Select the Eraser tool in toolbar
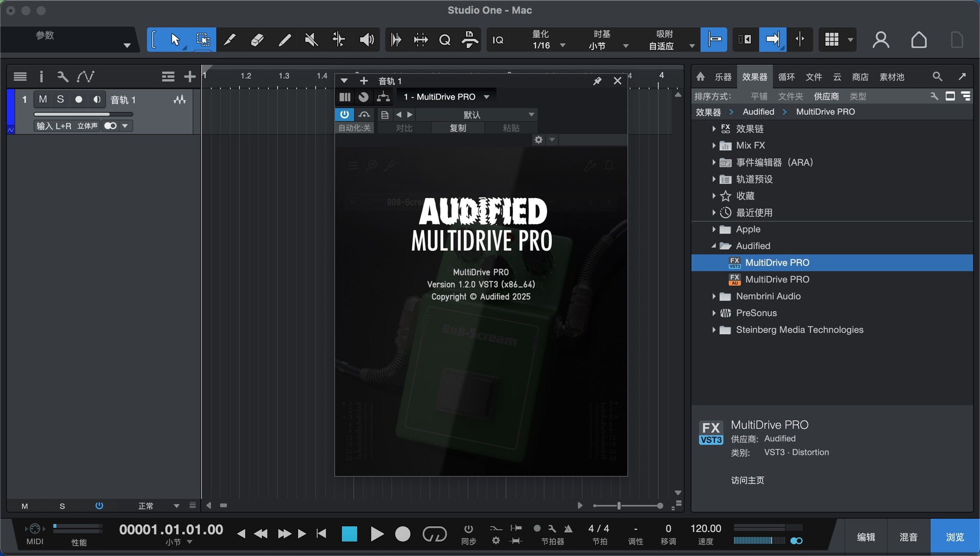Screen dimensions: 980x556 point(257,40)
